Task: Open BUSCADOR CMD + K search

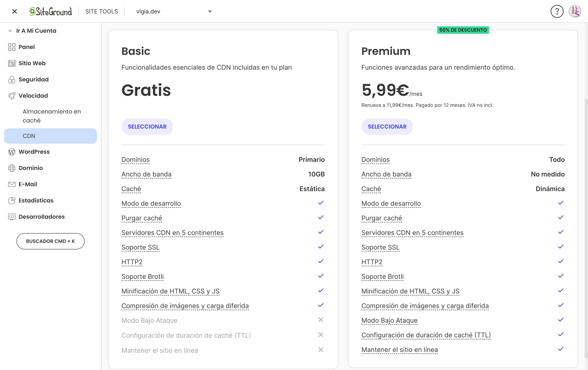Action: click(x=50, y=241)
